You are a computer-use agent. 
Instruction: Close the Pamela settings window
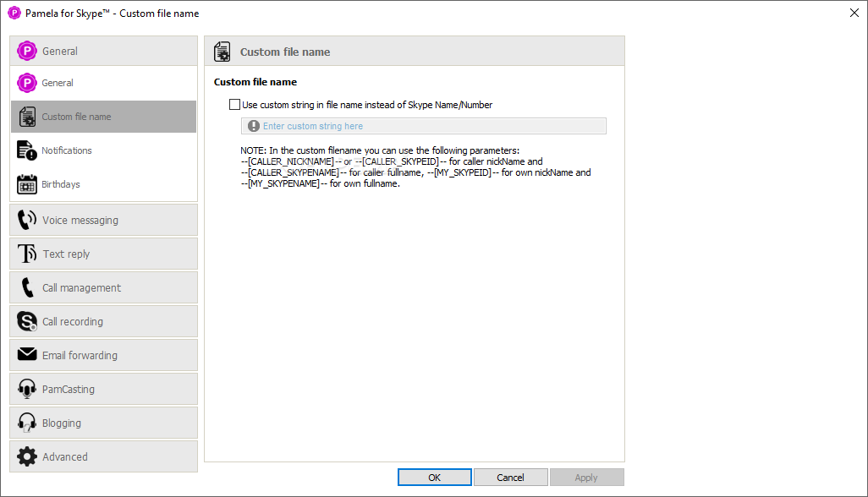854,13
